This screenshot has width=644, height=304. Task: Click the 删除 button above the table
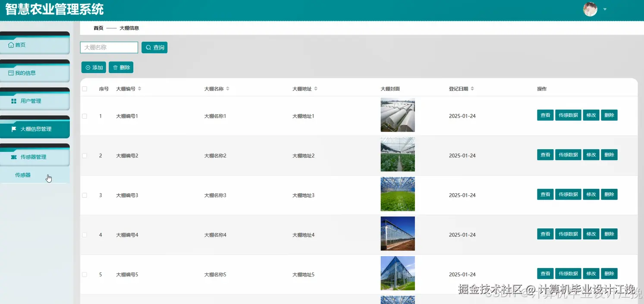121,67
